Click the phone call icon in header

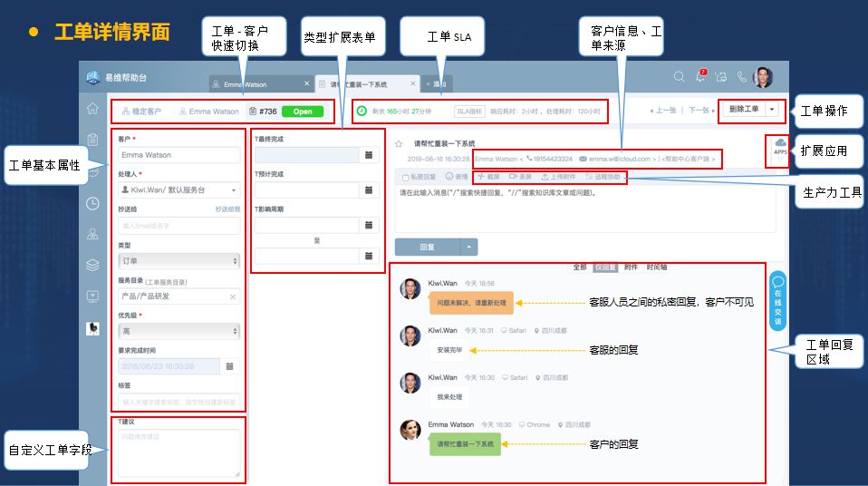[x=742, y=77]
